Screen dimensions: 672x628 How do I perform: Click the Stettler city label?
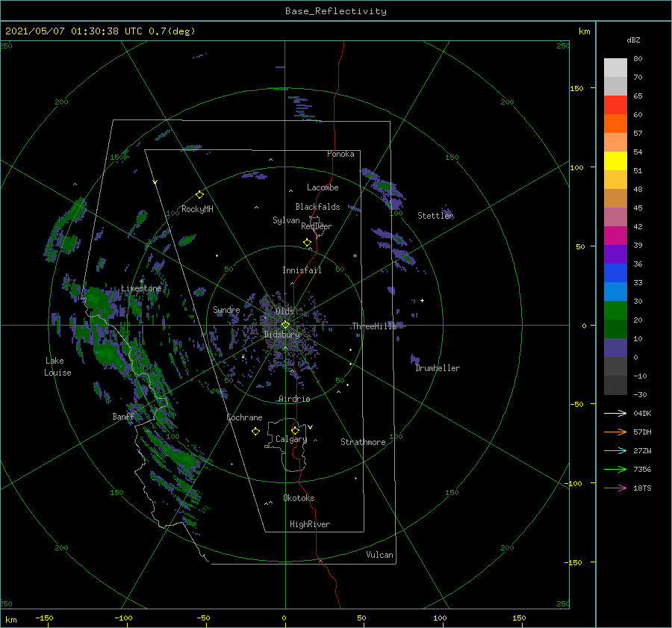click(435, 216)
